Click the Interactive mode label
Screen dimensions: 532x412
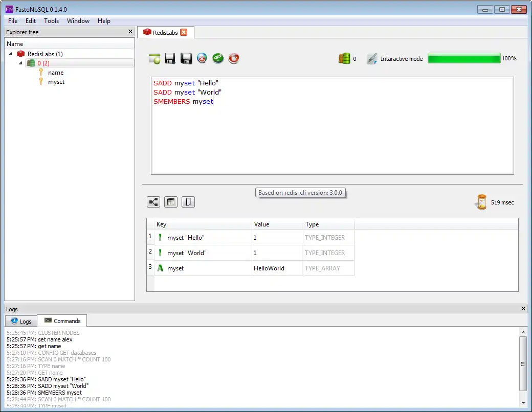[x=402, y=59]
